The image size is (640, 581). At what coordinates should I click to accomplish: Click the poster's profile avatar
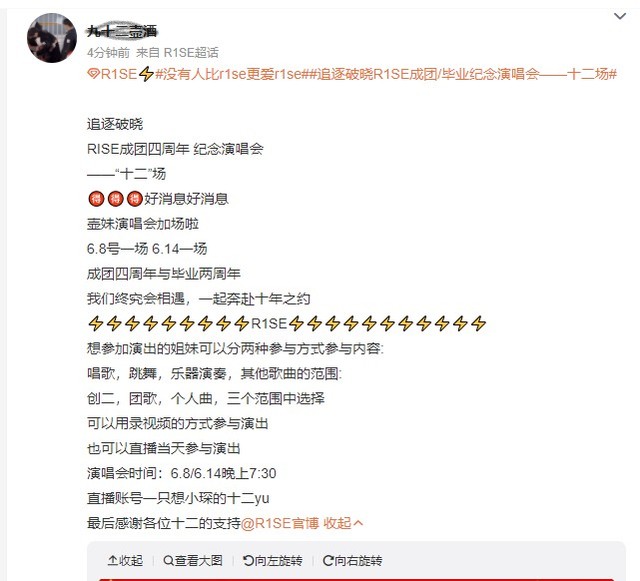[52, 38]
